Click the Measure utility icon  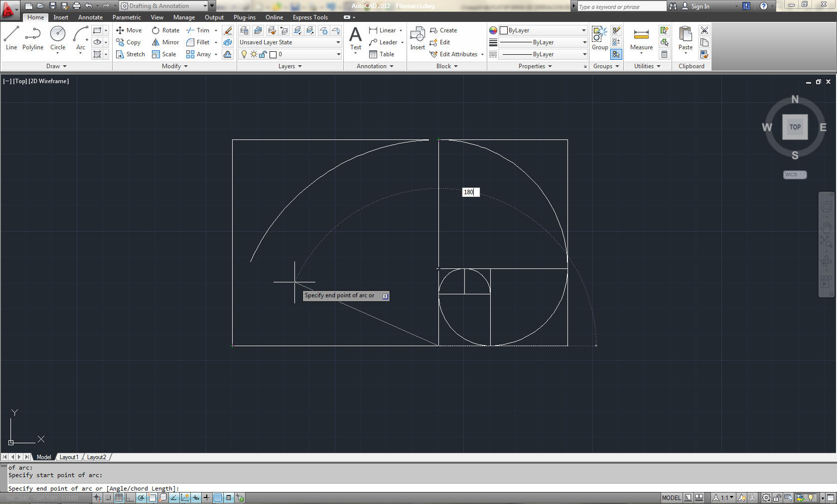(x=641, y=38)
